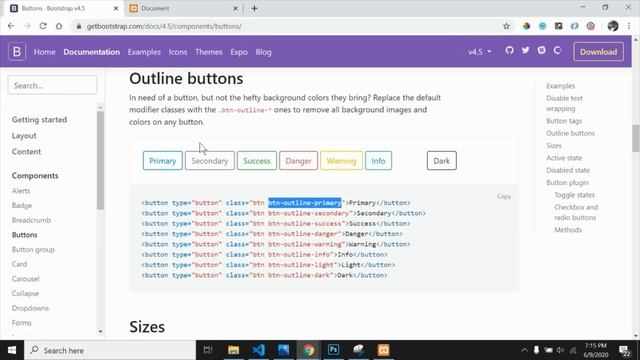The width and height of the screenshot is (640, 360).
Task: Click the Success outline button
Action: (257, 161)
